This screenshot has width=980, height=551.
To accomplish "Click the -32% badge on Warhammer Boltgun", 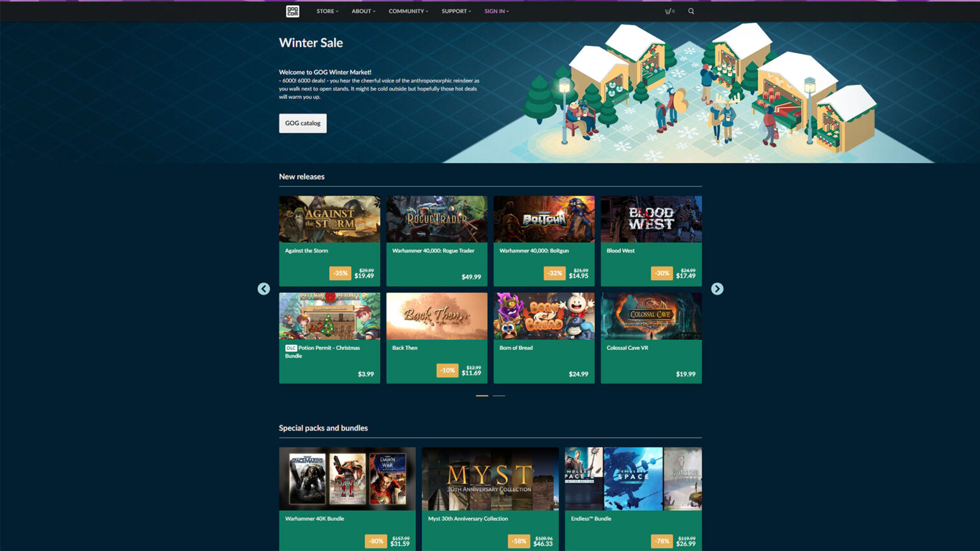I will pyautogui.click(x=554, y=273).
